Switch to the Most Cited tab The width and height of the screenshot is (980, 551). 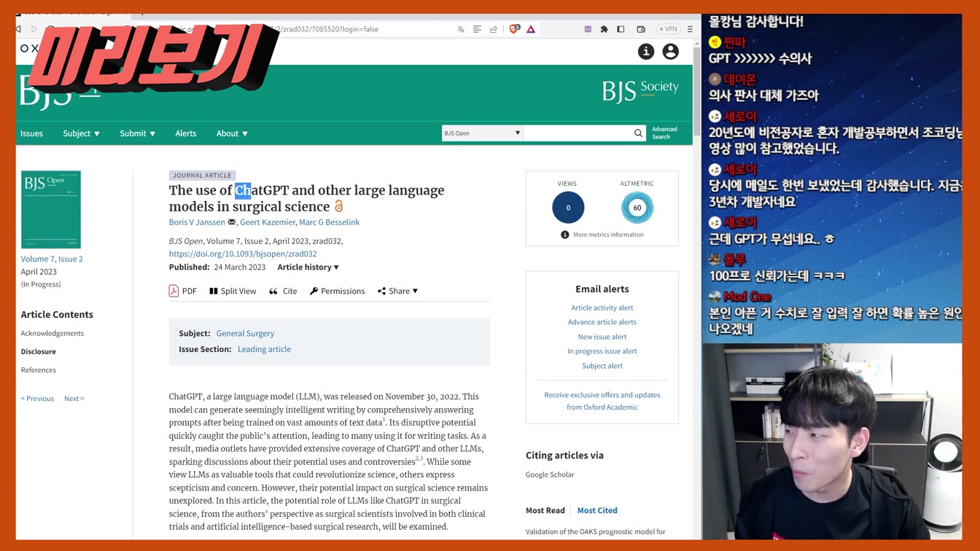(x=597, y=510)
